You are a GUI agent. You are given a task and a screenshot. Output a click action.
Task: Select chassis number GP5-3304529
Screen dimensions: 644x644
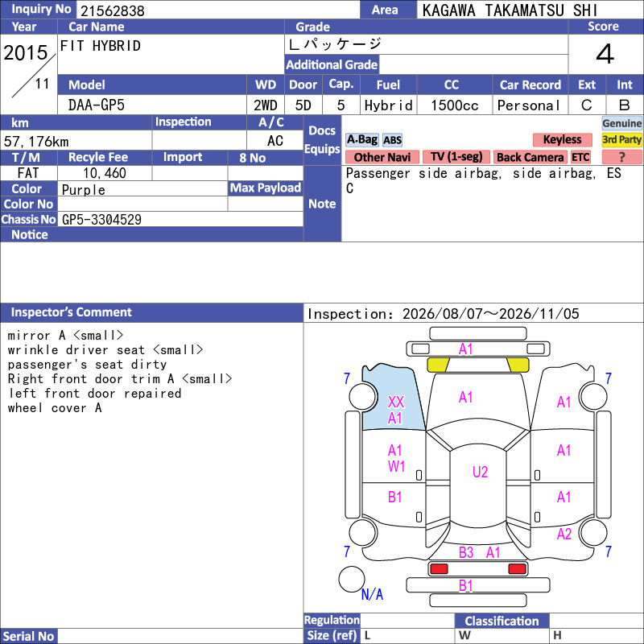[101, 220]
